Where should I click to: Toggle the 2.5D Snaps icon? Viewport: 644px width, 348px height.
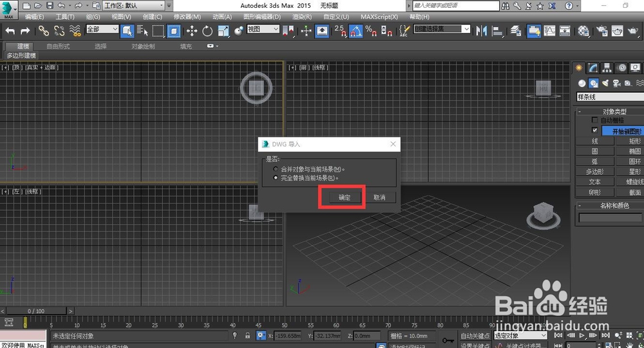(340, 31)
